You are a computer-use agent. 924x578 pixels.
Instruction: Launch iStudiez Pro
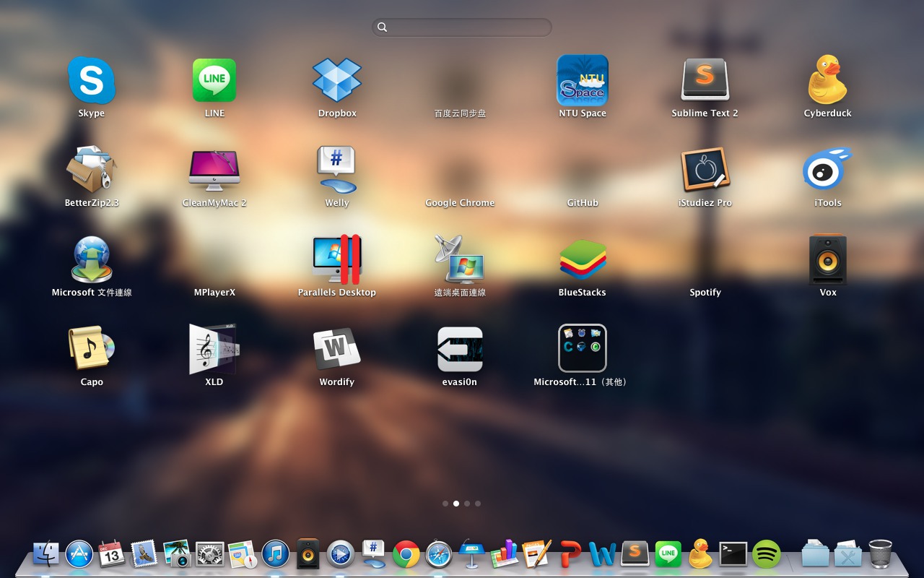705,170
